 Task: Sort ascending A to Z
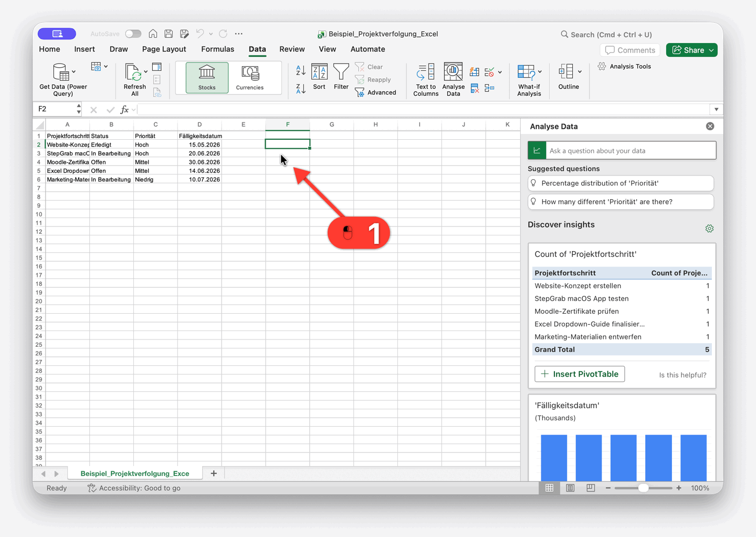pyautogui.click(x=301, y=69)
